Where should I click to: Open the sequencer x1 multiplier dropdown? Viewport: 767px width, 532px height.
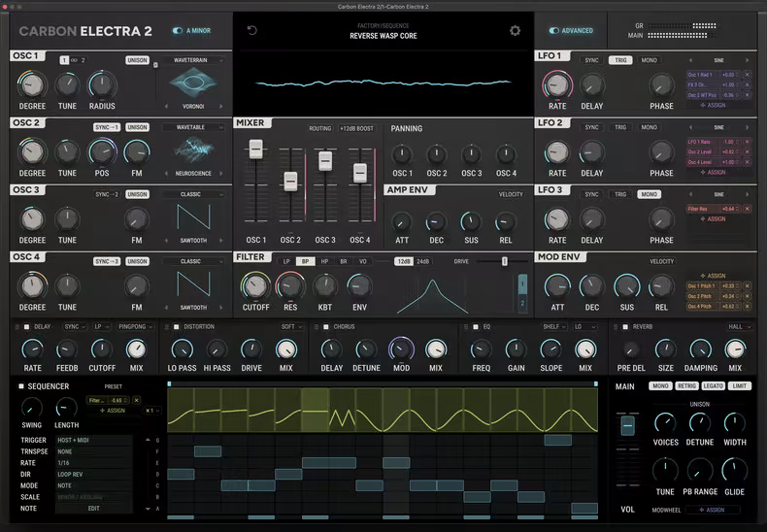click(x=152, y=411)
